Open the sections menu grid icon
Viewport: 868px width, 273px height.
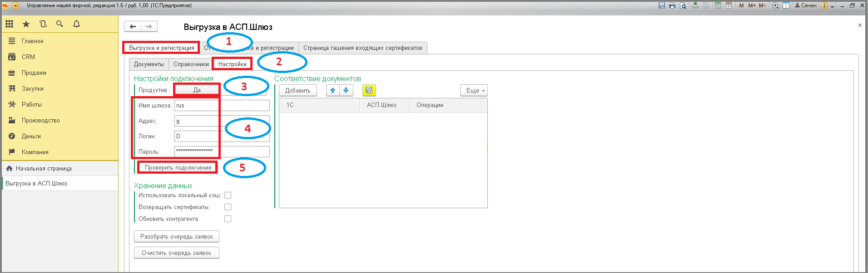pyautogui.click(x=10, y=24)
